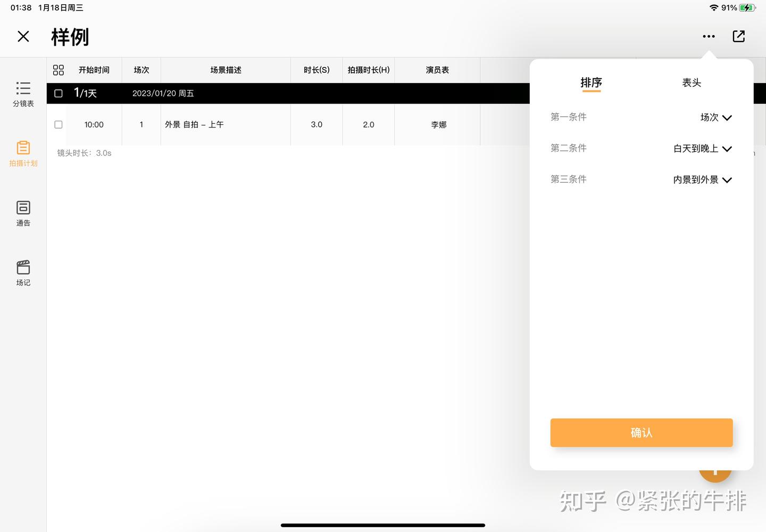Click the battery charging indicator
The width and height of the screenshot is (766, 532).
[747, 7]
